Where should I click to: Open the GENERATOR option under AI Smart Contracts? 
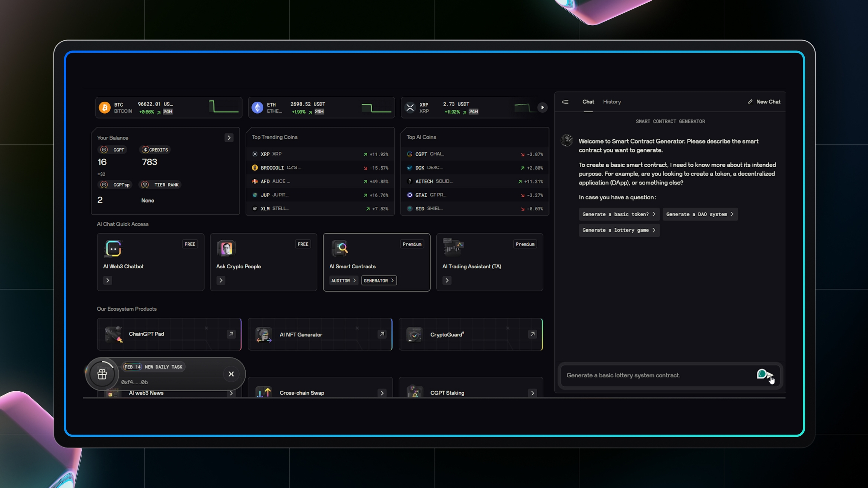click(x=379, y=280)
